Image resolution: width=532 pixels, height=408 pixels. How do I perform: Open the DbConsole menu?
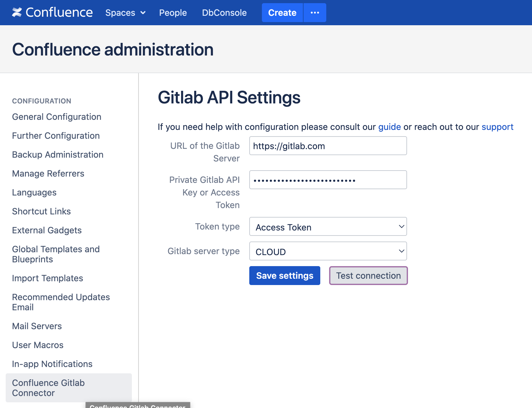(224, 13)
